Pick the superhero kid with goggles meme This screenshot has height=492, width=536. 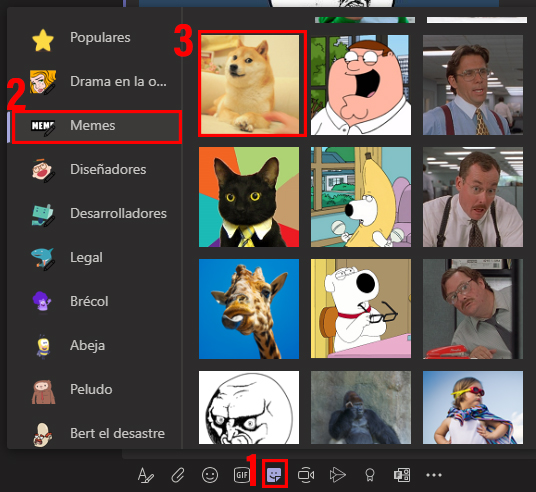tap(473, 408)
